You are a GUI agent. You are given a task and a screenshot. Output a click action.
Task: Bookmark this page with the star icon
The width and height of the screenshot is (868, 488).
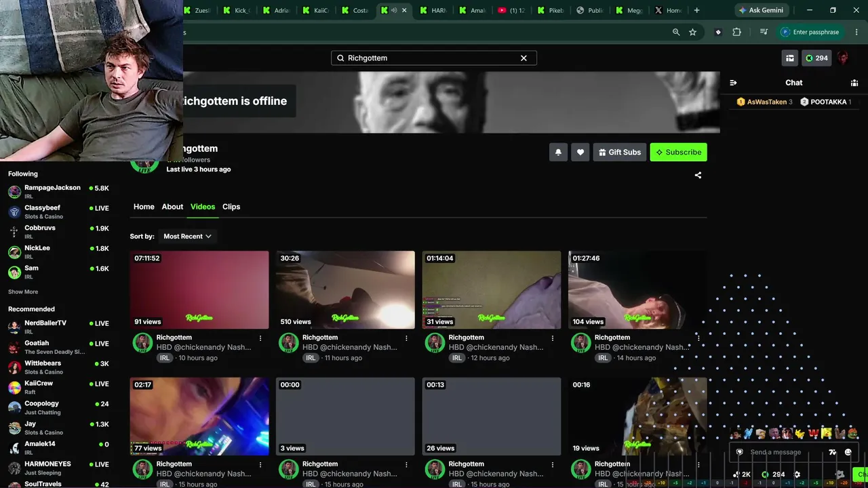coord(692,32)
